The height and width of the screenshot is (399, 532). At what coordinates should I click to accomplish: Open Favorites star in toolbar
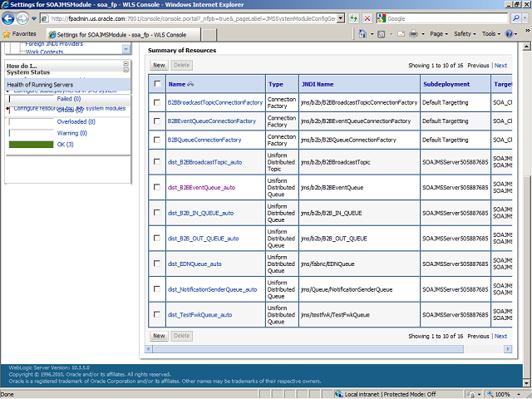coord(7,34)
